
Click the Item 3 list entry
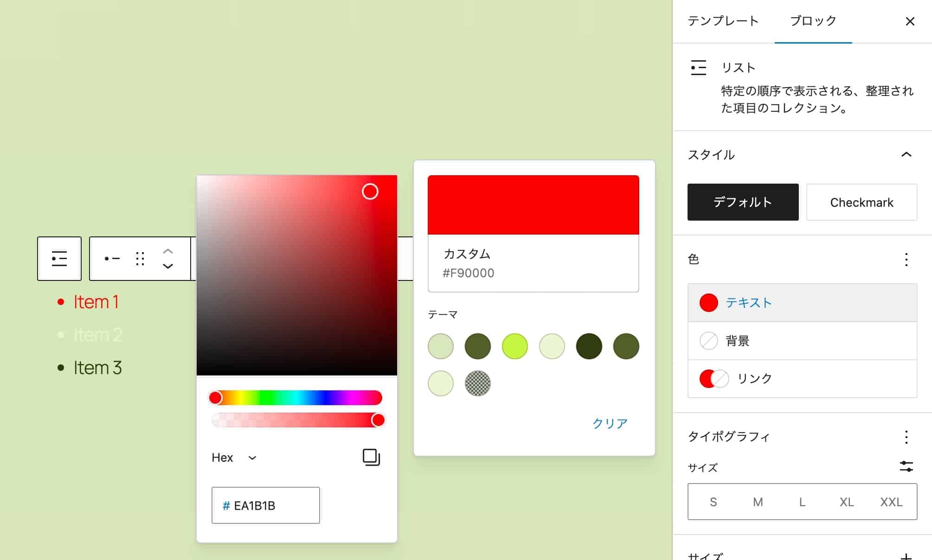pos(97,368)
